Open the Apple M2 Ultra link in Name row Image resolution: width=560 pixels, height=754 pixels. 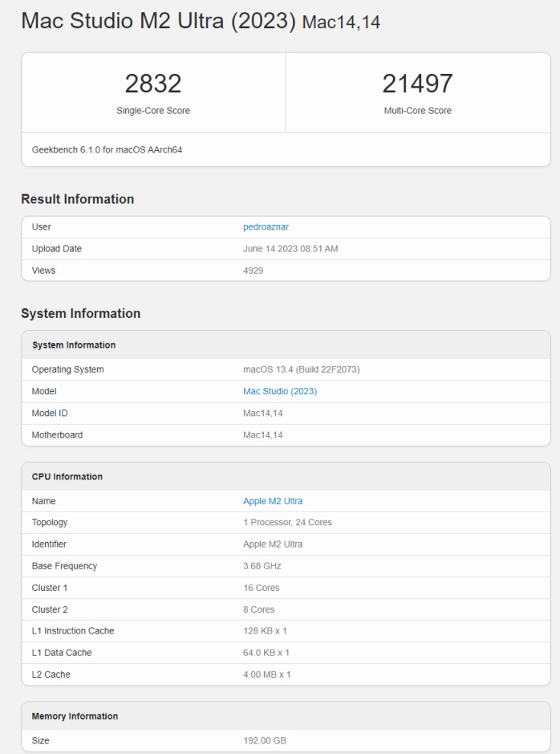[273, 501]
